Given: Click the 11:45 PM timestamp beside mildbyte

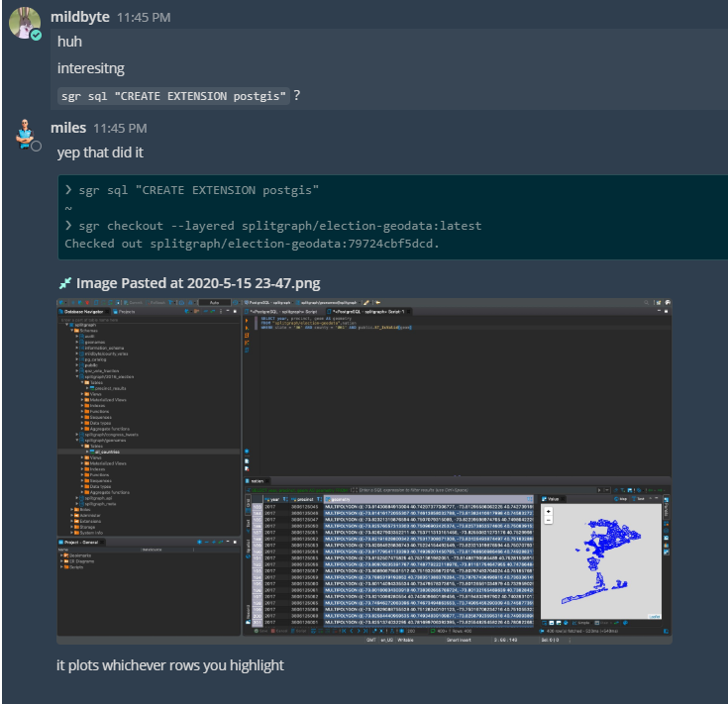Looking at the screenshot, I should [x=144, y=18].
